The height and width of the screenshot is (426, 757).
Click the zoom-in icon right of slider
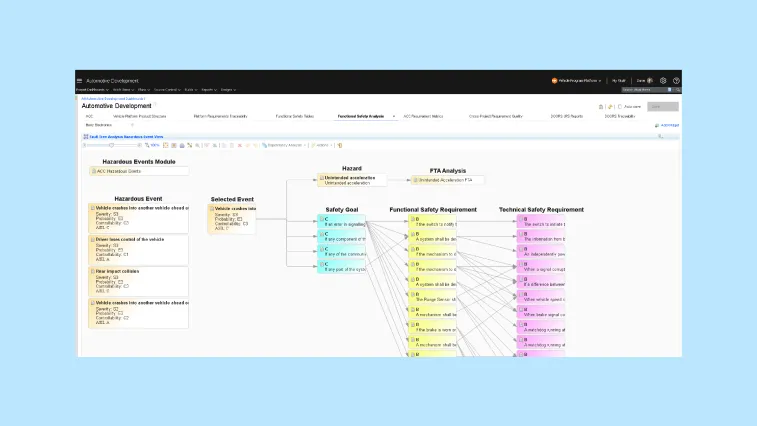tap(140, 145)
